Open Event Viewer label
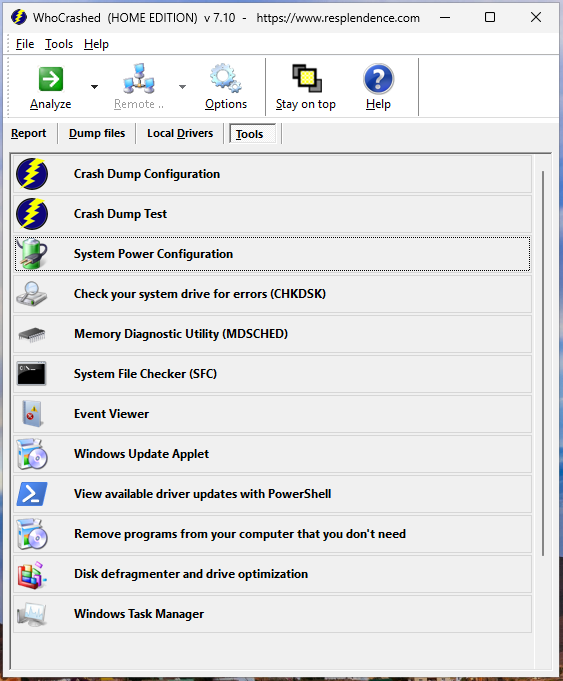This screenshot has width=563, height=681. click(x=112, y=414)
